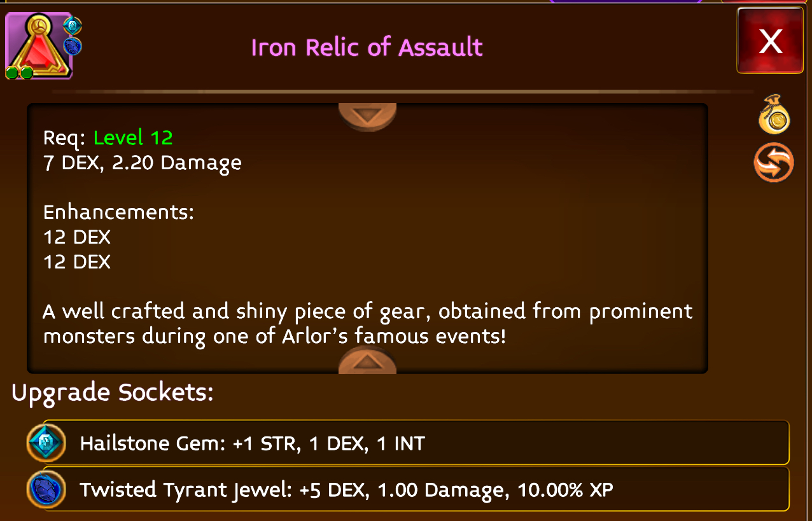Click the 7 DEX, 2.20 Damage line
This screenshot has width=812, height=521.
tap(143, 163)
